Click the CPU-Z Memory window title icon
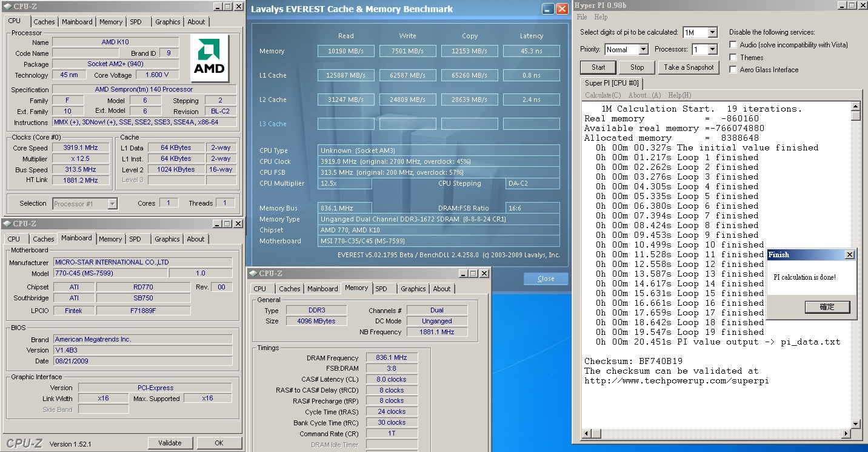This screenshot has width=868, height=452. 253,274
